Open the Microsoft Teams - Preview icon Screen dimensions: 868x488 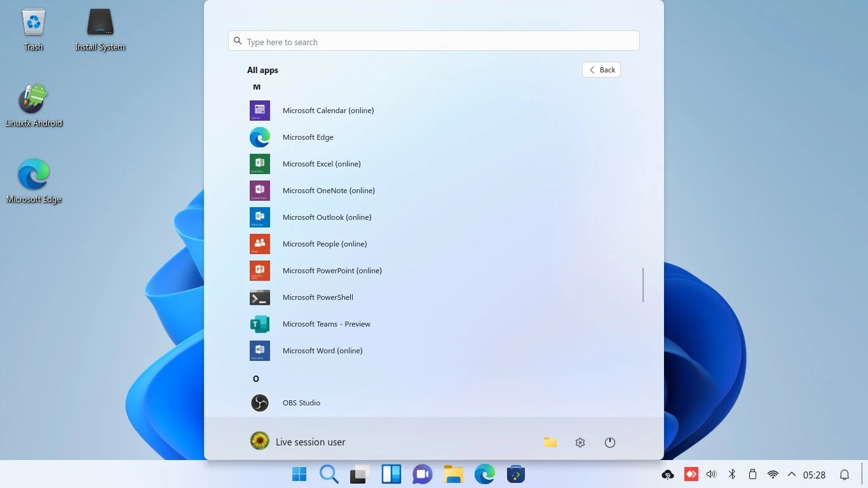[260, 324]
